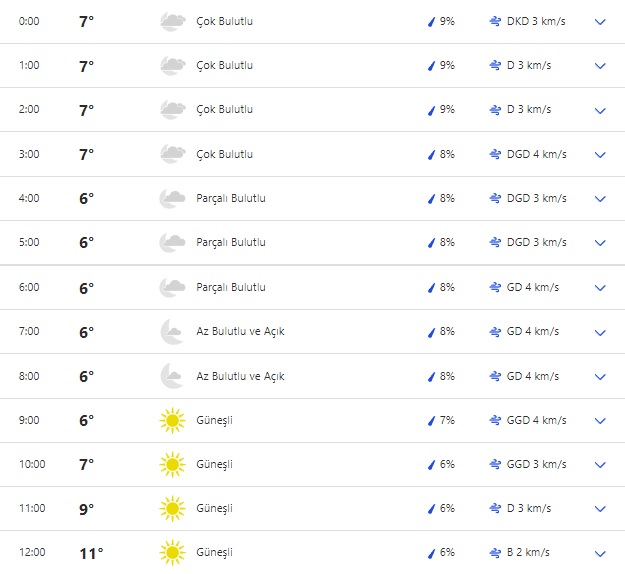Click the moon and cloud icon at 7:00
This screenshot has width=625, height=574.
click(172, 331)
